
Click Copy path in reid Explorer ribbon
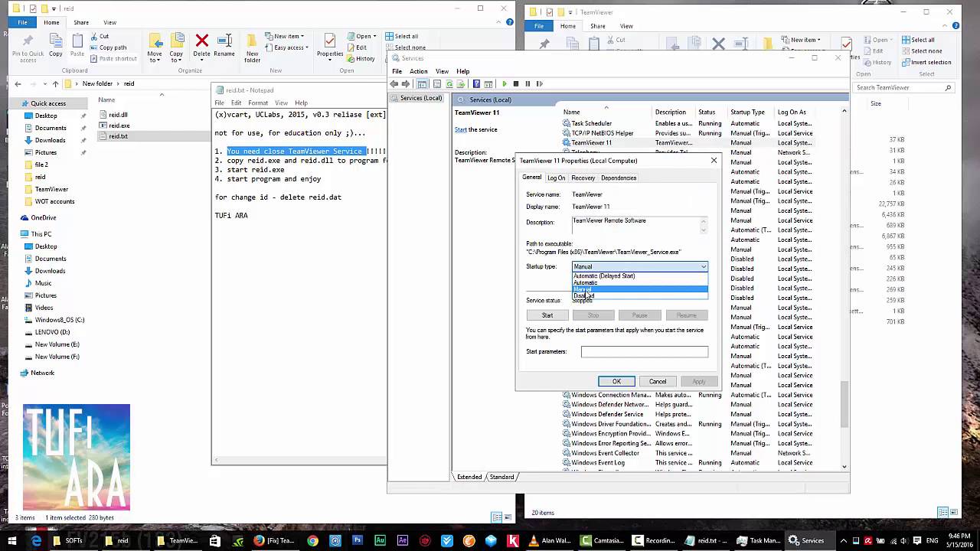107,47
